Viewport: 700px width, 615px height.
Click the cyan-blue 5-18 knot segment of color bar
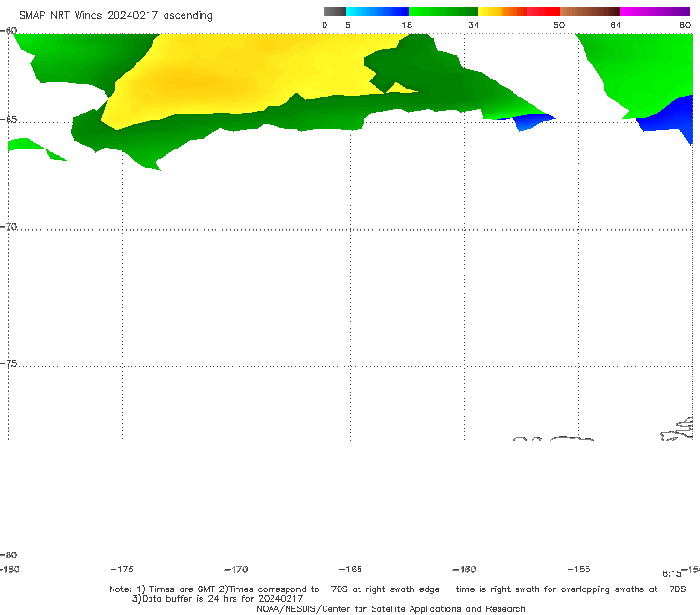377,11
